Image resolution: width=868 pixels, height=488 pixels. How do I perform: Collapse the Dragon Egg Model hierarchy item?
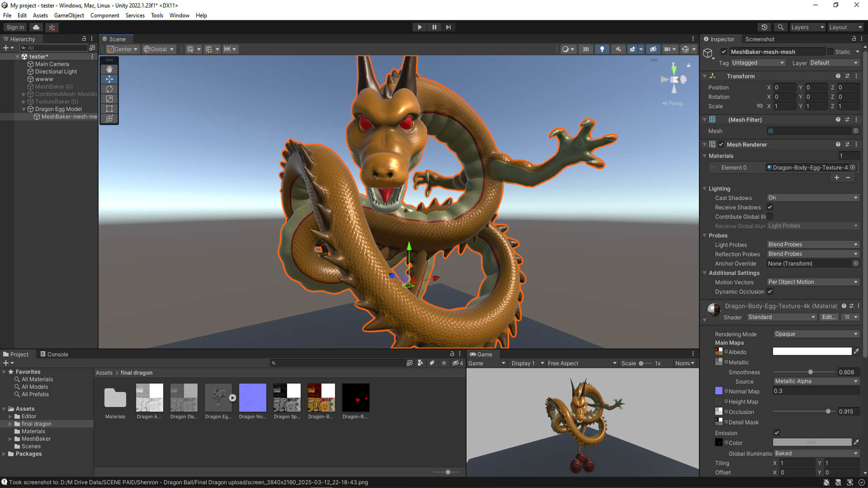(24, 109)
